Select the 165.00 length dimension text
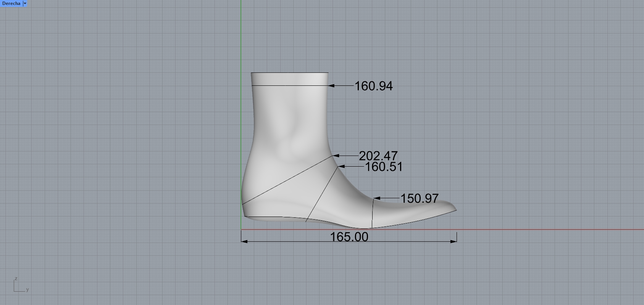Screen dimensions: 644x305 (x=349, y=237)
